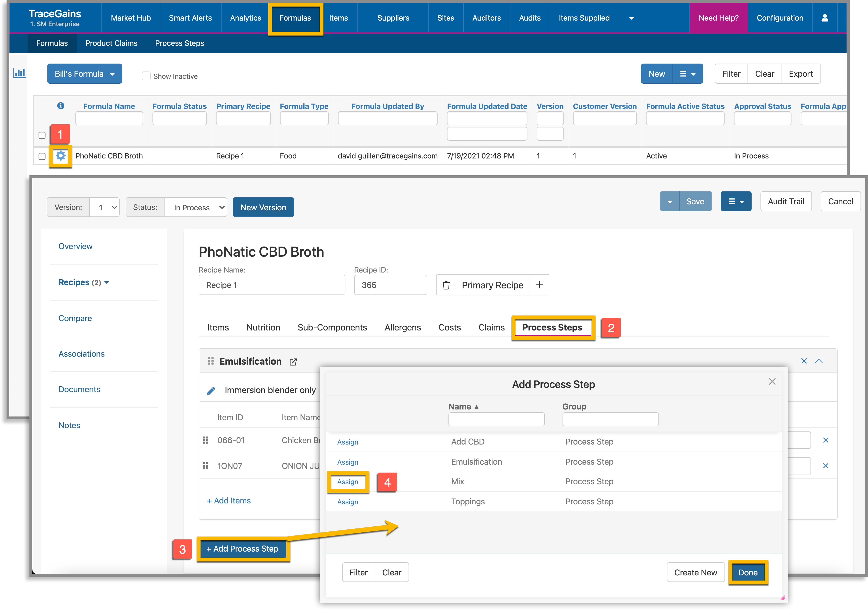Open hamburger menu beside Save
Screen dimensions: 868x610
click(x=736, y=201)
